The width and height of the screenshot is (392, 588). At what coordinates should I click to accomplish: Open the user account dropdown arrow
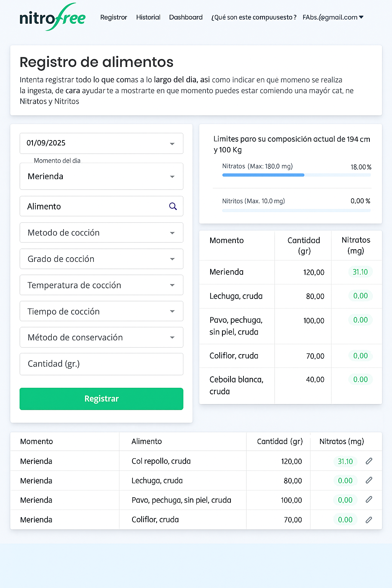click(361, 17)
